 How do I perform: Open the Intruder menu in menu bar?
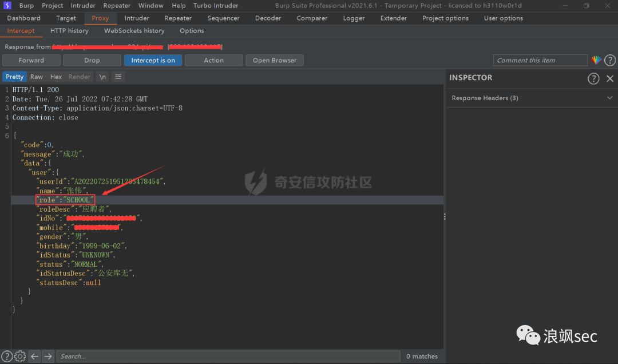83,6
